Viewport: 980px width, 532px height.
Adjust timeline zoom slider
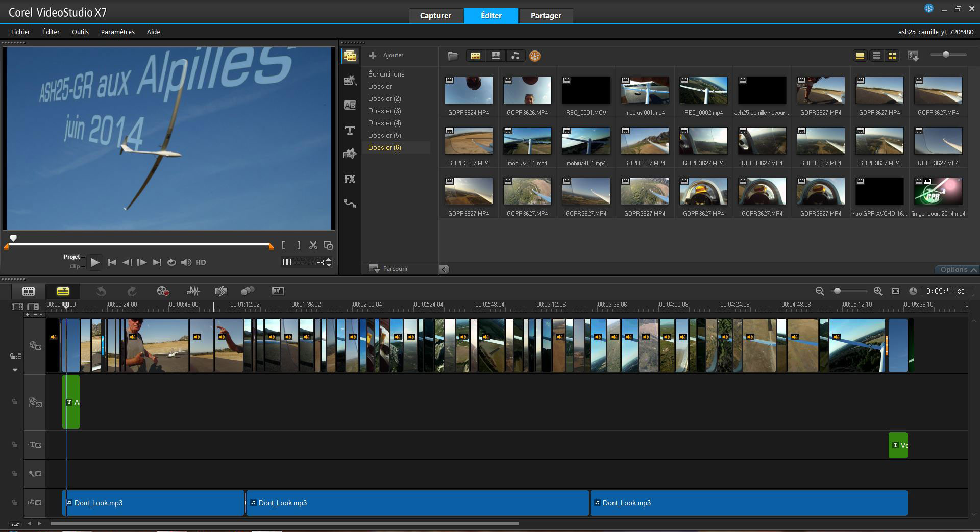pyautogui.click(x=849, y=291)
